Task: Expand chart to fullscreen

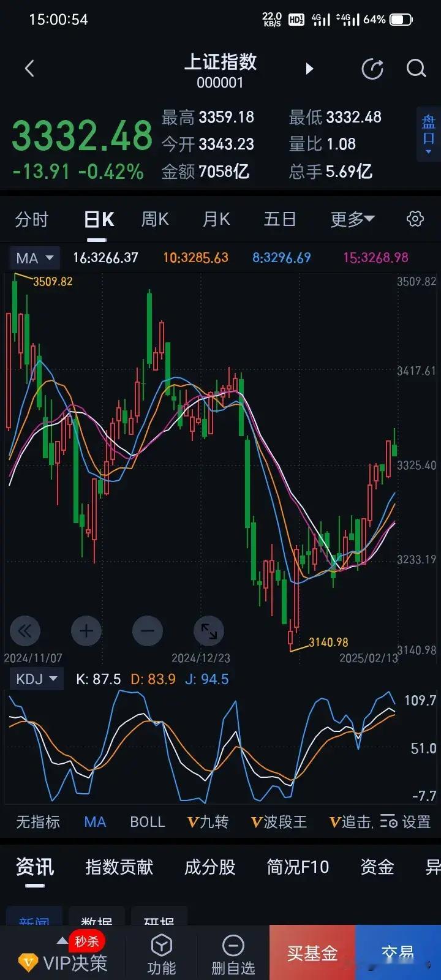Action: click(209, 630)
